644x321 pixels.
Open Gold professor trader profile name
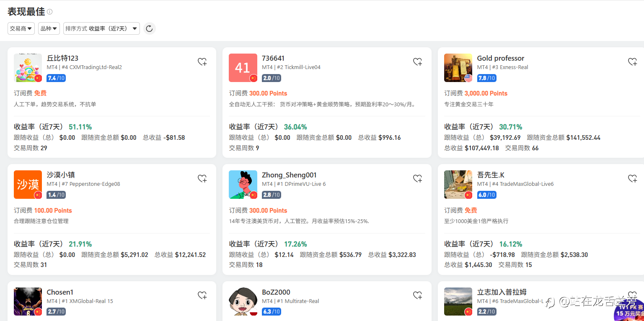(500, 58)
